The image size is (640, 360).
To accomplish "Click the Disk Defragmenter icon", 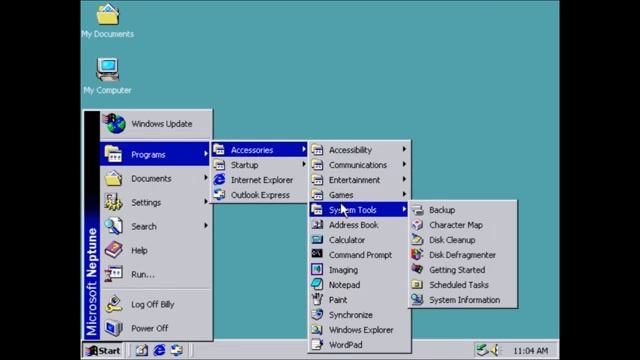I will pos(417,255).
